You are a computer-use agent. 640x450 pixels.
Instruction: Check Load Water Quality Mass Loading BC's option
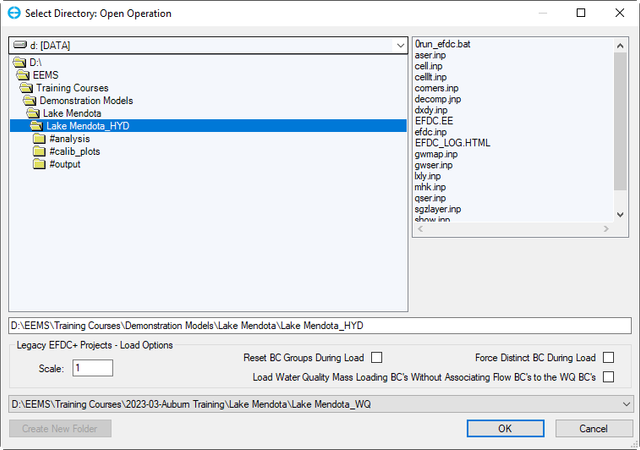pyautogui.click(x=608, y=377)
